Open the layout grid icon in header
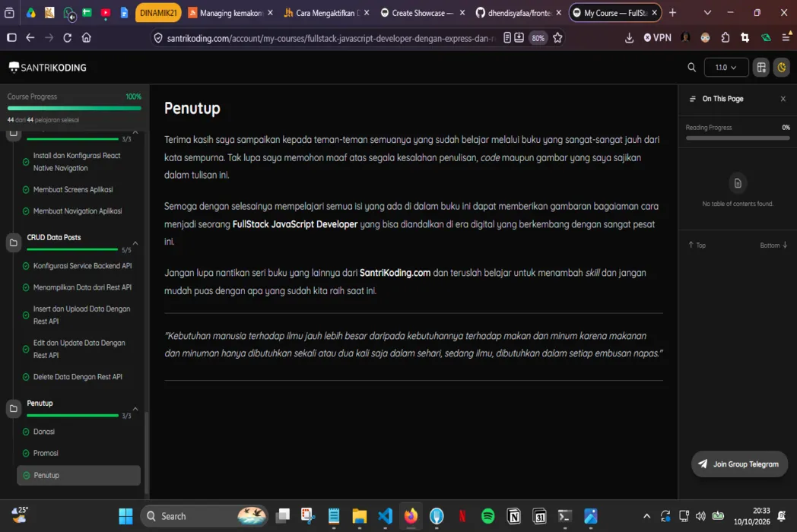Screen dimensions: 797x532 coord(761,68)
